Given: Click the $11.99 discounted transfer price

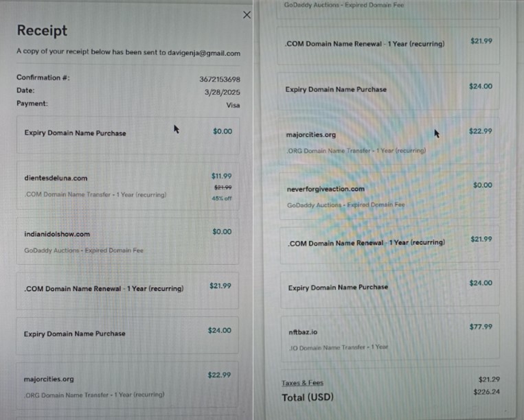Looking at the screenshot, I should click(x=221, y=176).
